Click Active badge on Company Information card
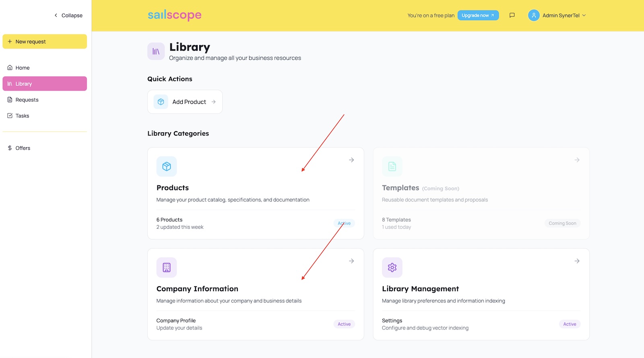Image resolution: width=644 pixels, height=358 pixels. [x=344, y=324]
